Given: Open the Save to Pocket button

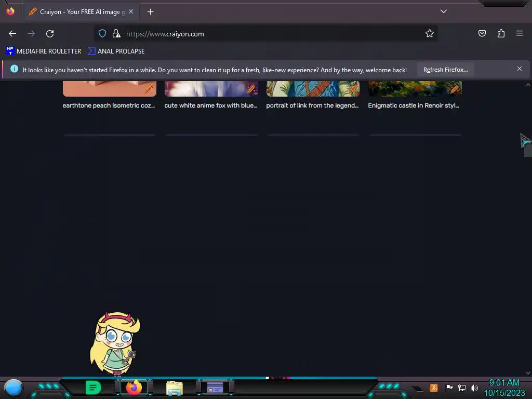Looking at the screenshot, I should 482,33.
